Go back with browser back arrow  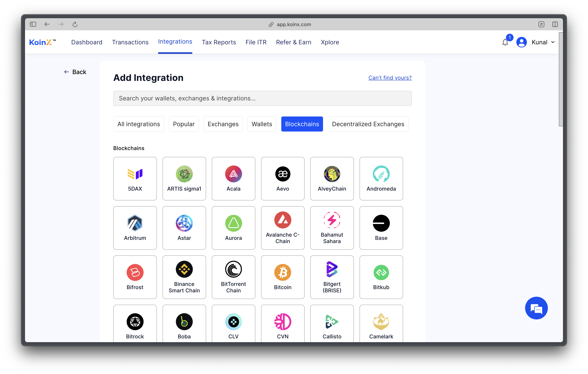tap(47, 24)
